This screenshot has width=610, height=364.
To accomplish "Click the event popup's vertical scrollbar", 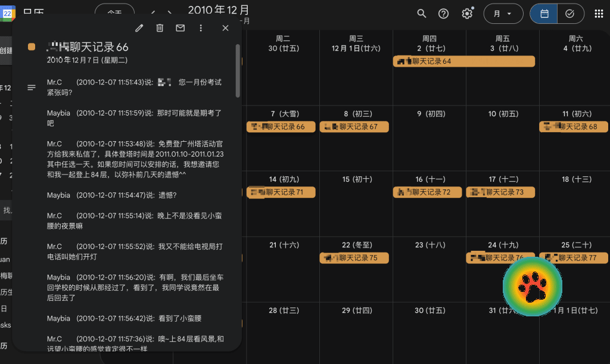I will tap(238, 70).
